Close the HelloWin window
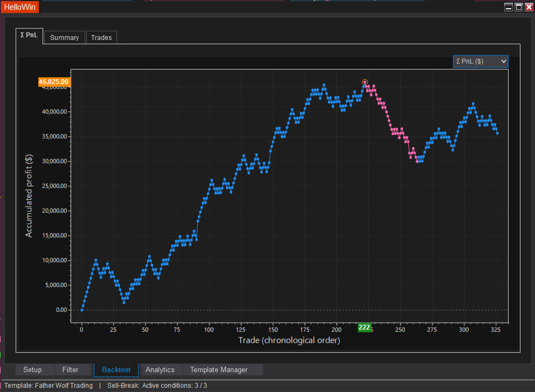Viewport: 535px width, 392px height. [529, 7]
